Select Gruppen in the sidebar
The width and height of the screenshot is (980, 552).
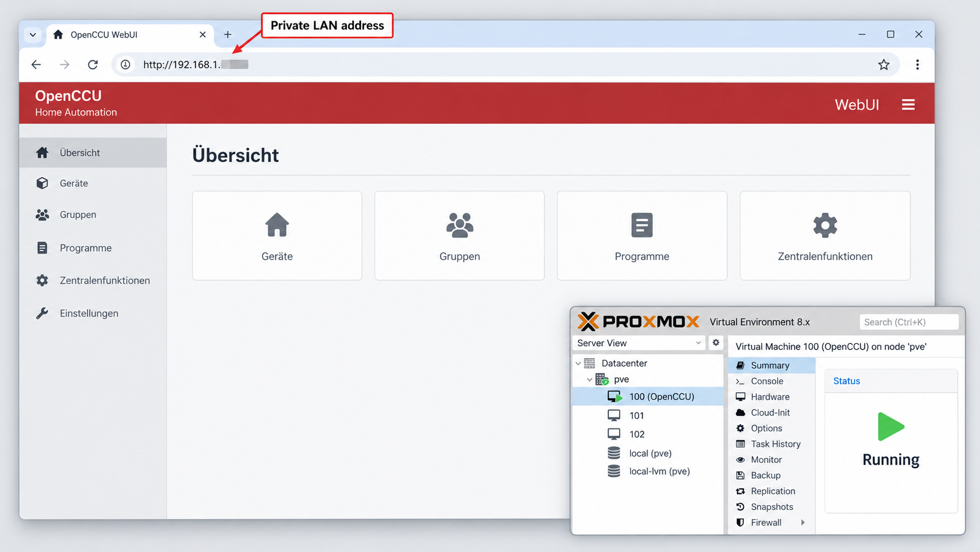tap(93, 215)
